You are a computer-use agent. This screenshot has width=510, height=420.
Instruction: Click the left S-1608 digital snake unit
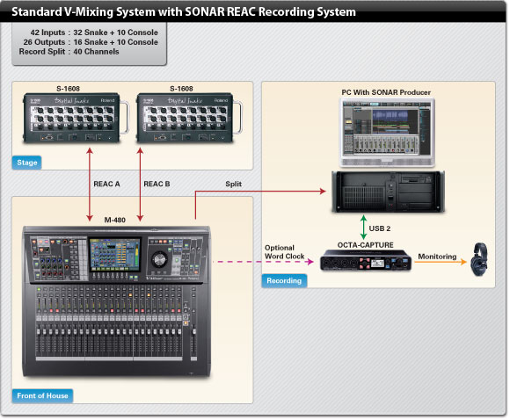click(76, 118)
